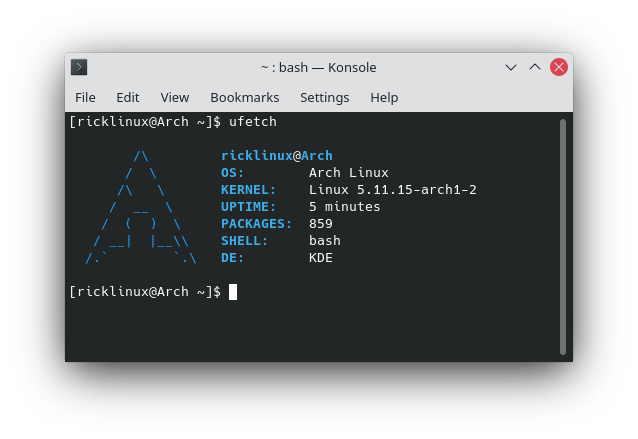Click the '5 minutes' uptime value

[x=344, y=207]
